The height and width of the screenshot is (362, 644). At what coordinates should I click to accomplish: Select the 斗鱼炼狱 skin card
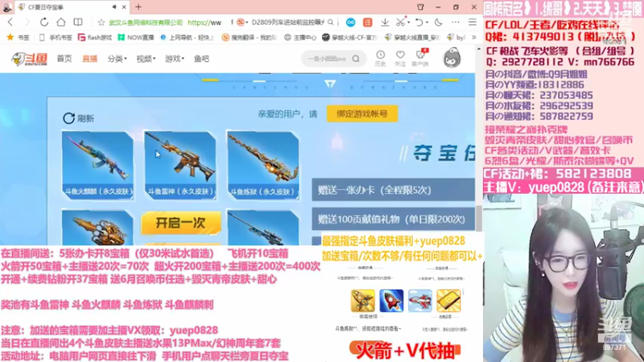click(263, 166)
